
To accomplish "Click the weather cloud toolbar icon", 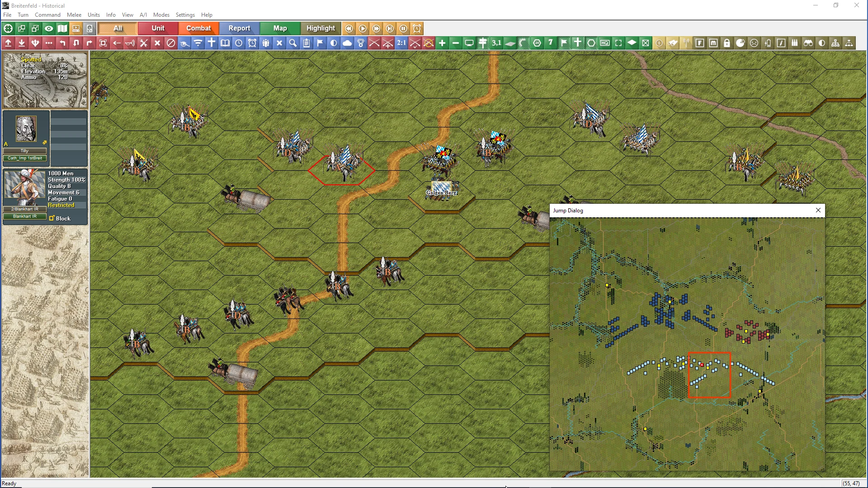I will [347, 43].
